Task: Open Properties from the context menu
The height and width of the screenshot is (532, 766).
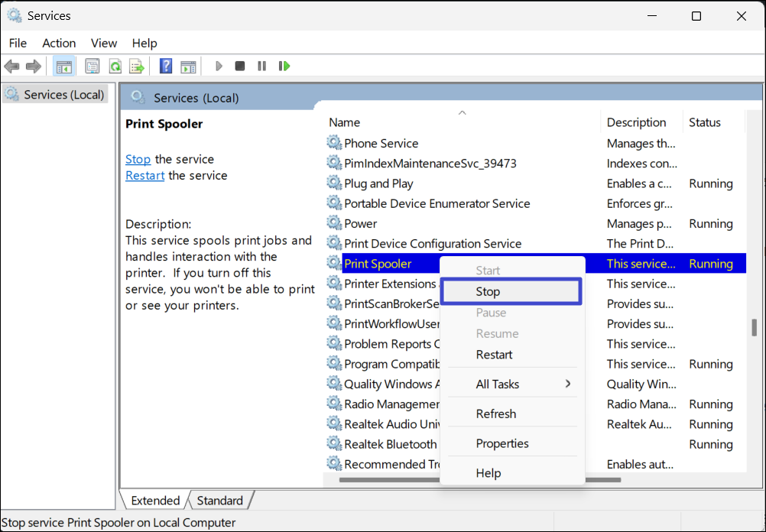Action: [502, 443]
